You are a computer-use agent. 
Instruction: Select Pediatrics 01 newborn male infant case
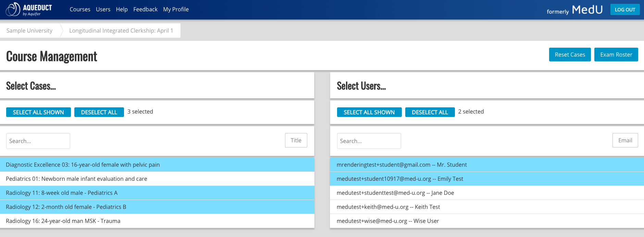(157, 179)
